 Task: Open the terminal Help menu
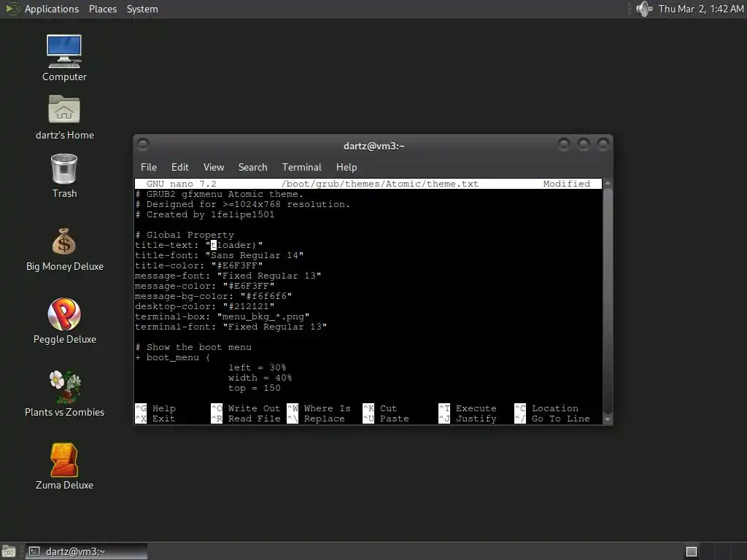[x=347, y=167]
